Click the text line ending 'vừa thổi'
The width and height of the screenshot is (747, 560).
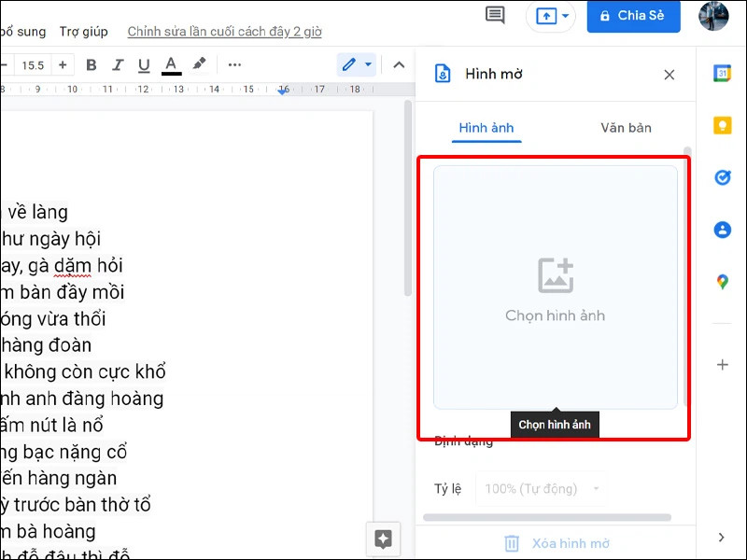tap(52, 319)
